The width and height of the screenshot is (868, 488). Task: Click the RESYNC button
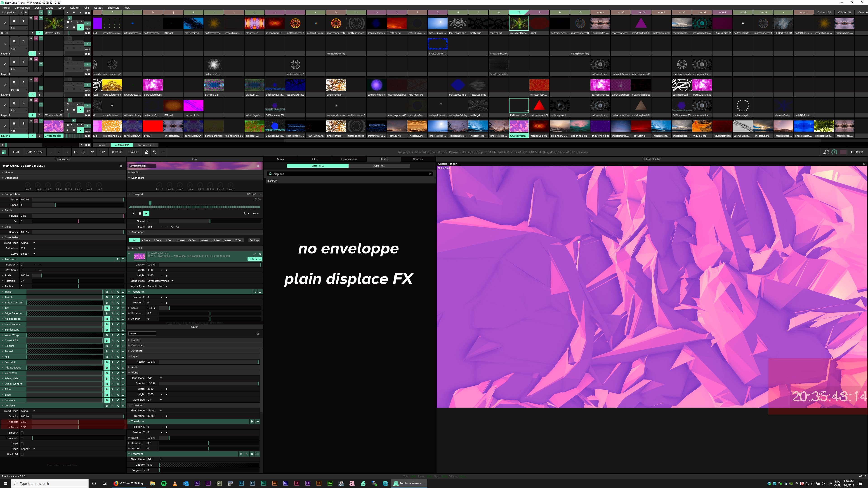117,152
